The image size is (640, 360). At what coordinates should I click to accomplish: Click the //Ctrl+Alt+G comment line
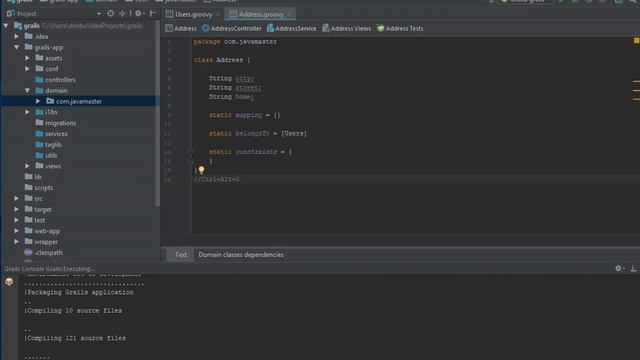pos(216,179)
